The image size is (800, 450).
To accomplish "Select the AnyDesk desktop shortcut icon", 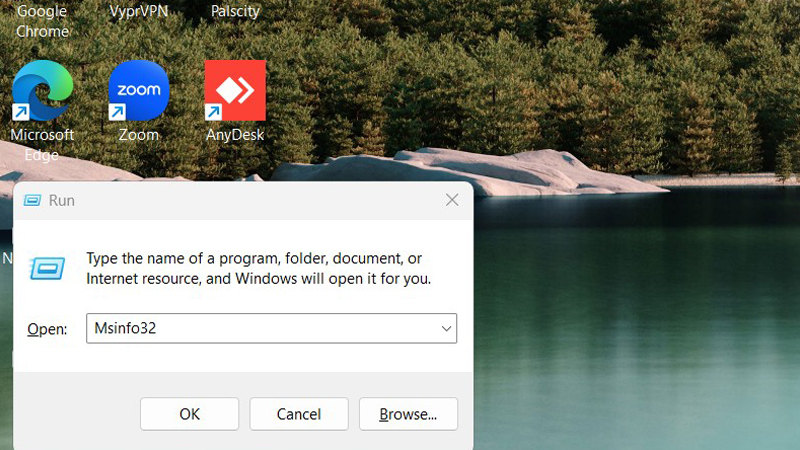I will tap(235, 91).
